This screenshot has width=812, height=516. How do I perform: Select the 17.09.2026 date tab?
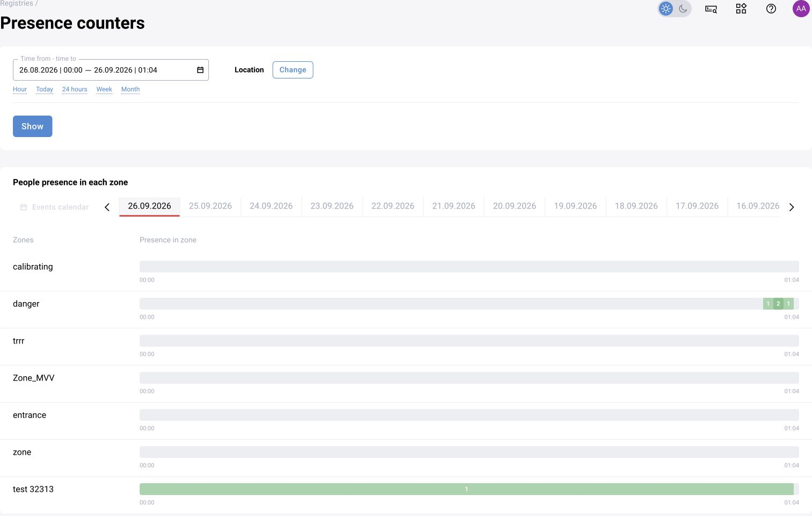(697, 206)
